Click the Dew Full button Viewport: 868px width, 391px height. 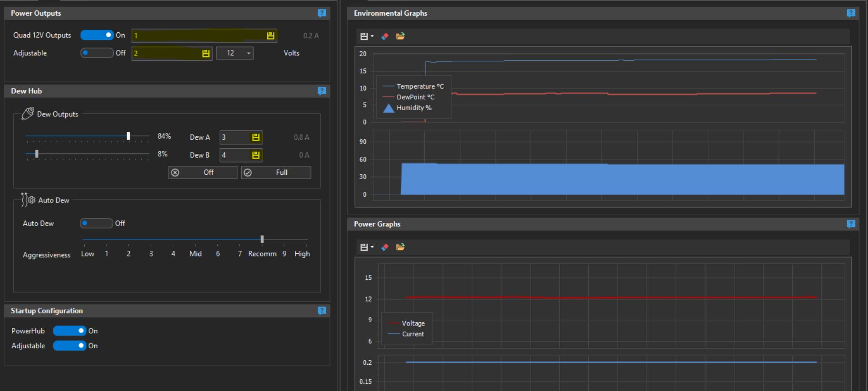[276, 172]
